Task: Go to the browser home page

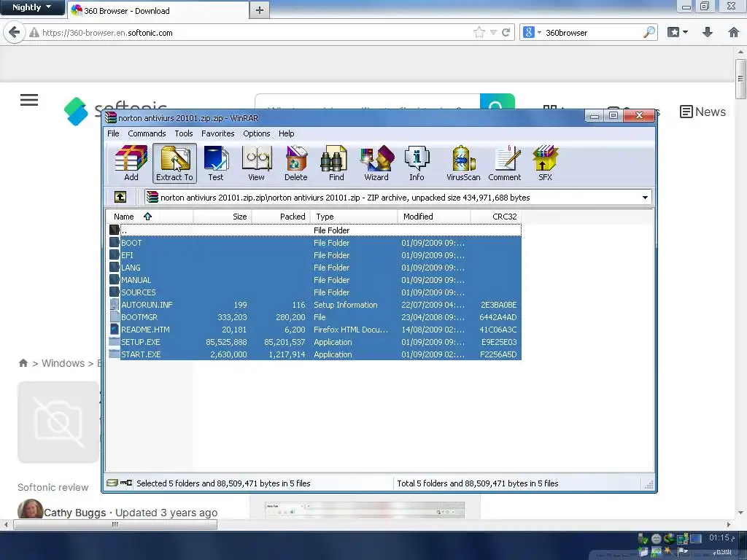Action: [734, 32]
